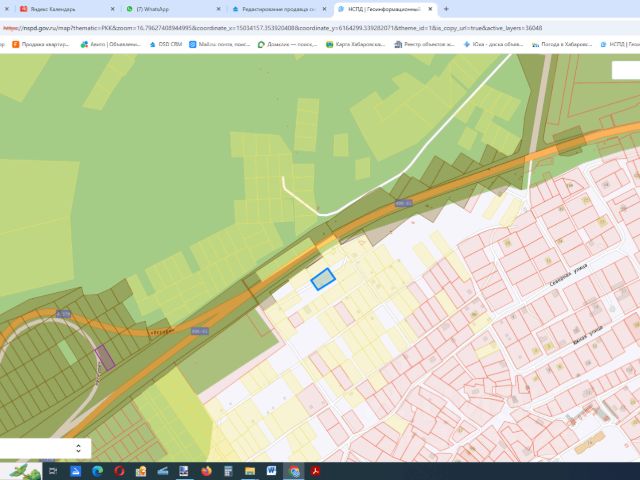This screenshot has width=640, height=480.
Task: Launch Microsoft Edge from the taskbar
Action: tap(97, 471)
